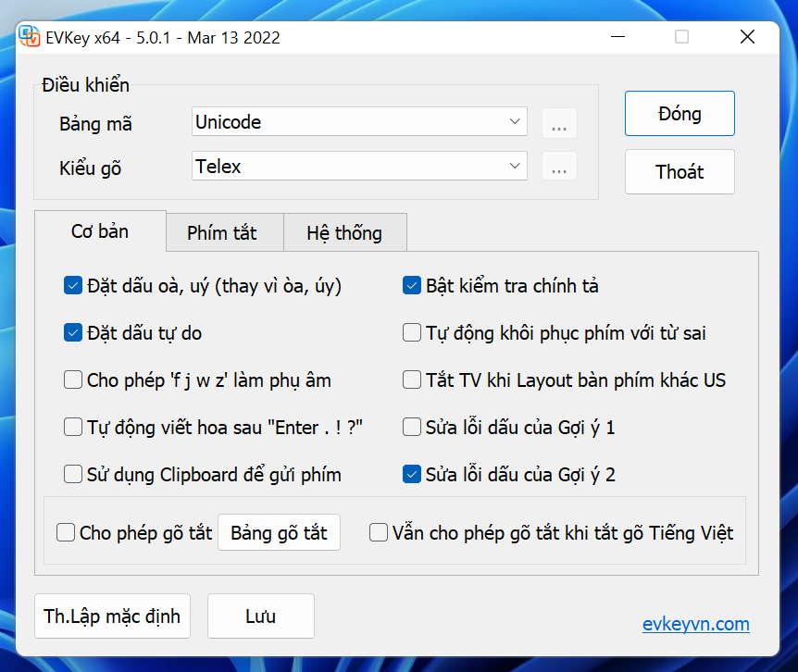Open advanced options next to Kiểu gõ dropdown

(x=559, y=166)
